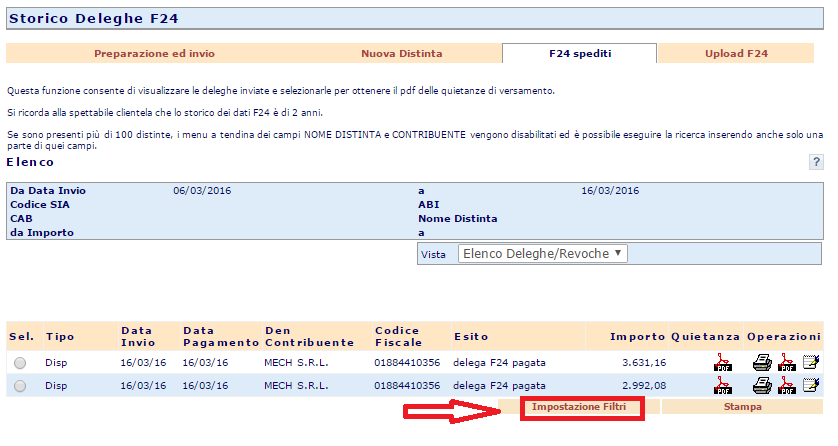
Task: Click 'Disp' type link in second row
Action: point(56,385)
